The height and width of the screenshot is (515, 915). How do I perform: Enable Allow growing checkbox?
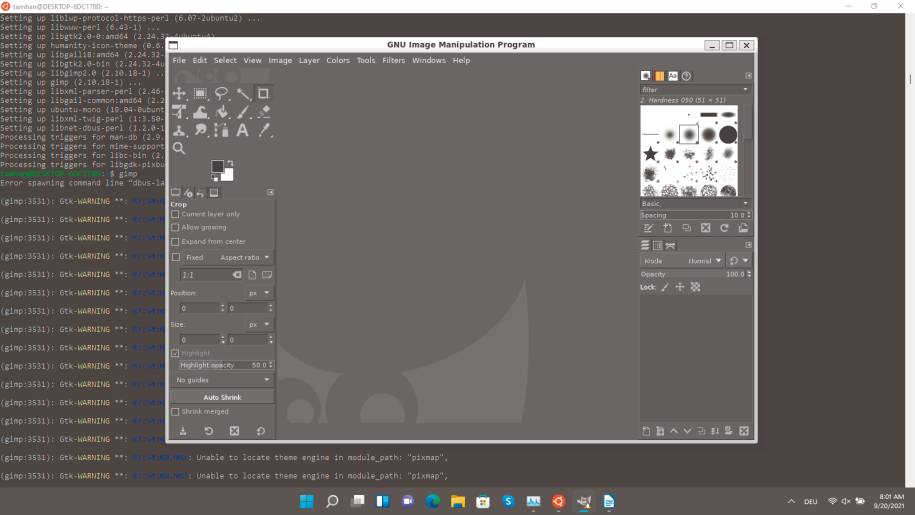tap(175, 227)
